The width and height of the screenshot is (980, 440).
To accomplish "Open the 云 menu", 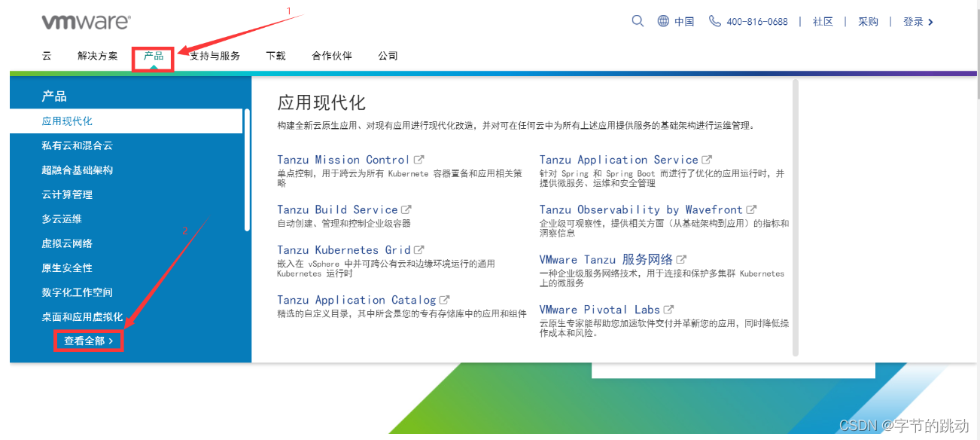I will coord(47,56).
